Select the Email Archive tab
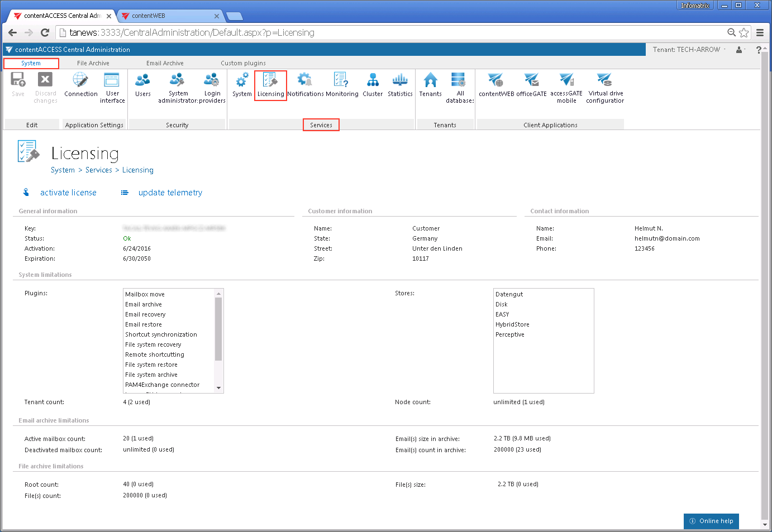 coord(165,63)
